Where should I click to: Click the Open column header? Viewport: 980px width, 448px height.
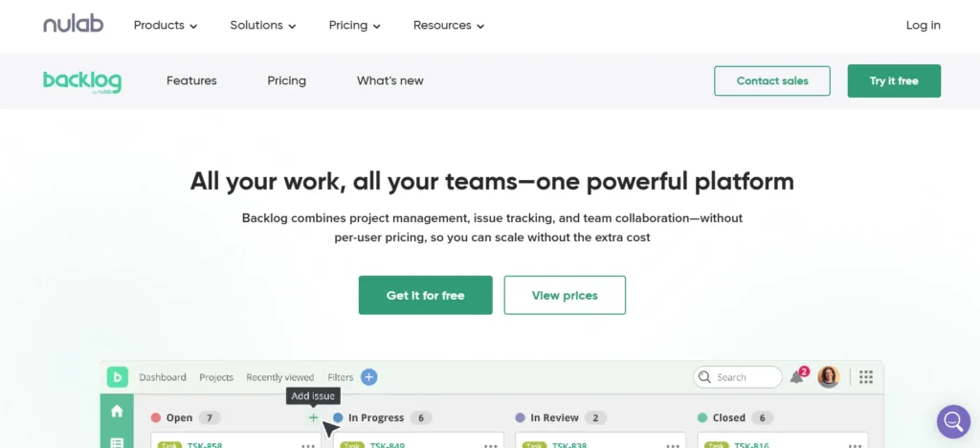(179, 417)
